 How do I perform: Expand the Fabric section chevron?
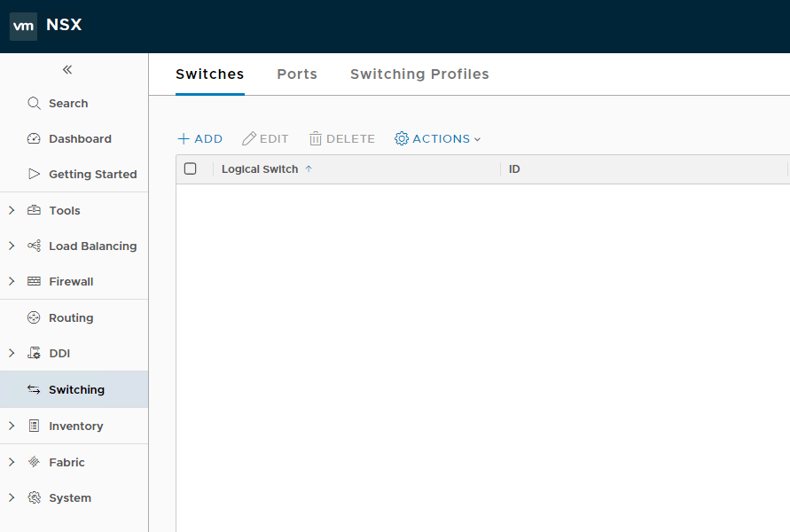pyautogui.click(x=12, y=462)
